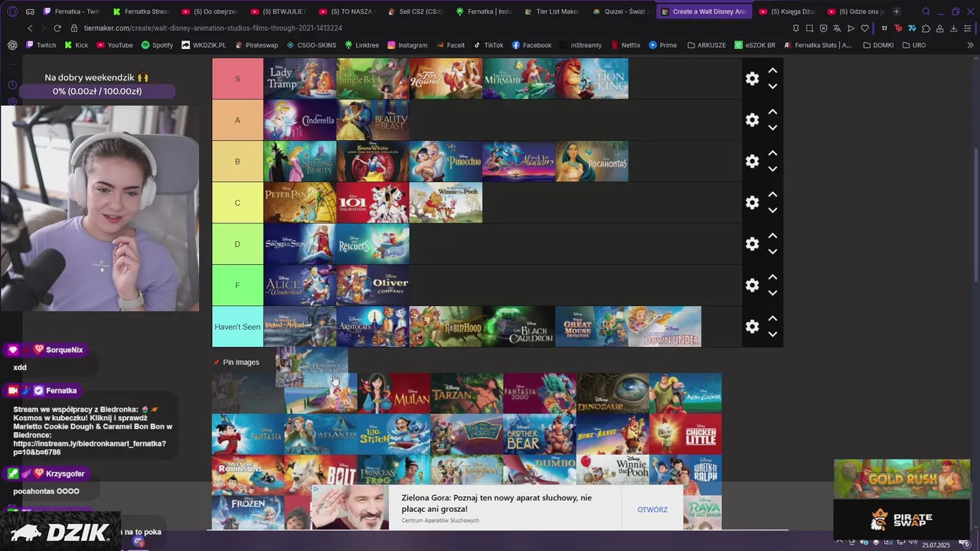This screenshot has width=980, height=551.
Task: Move Haven't Seen row up
Action: click(x=773, y=318)
